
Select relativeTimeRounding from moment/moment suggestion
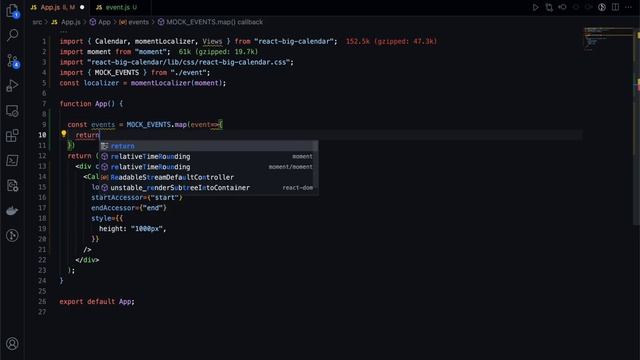click(209, 167)
